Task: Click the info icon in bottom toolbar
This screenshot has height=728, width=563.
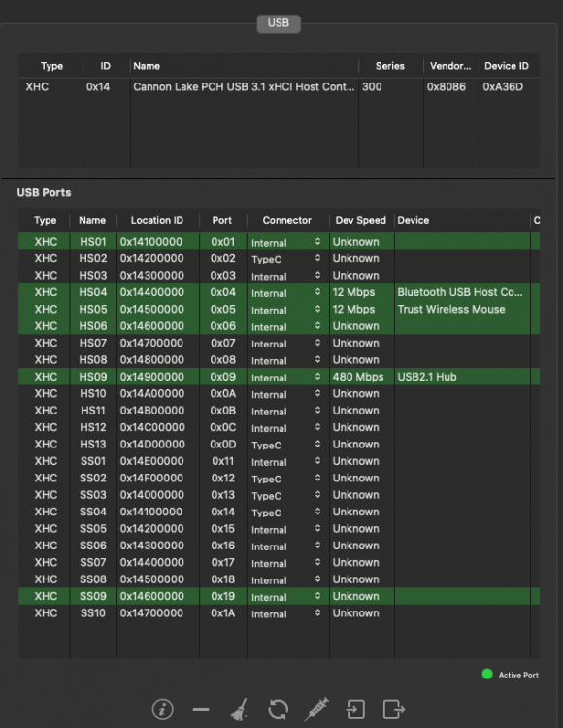Action: (x=162, y=710)
